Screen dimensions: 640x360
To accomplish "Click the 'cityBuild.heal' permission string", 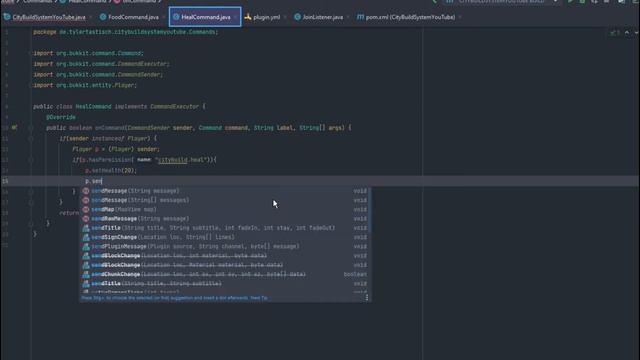I will pos(181,160).
